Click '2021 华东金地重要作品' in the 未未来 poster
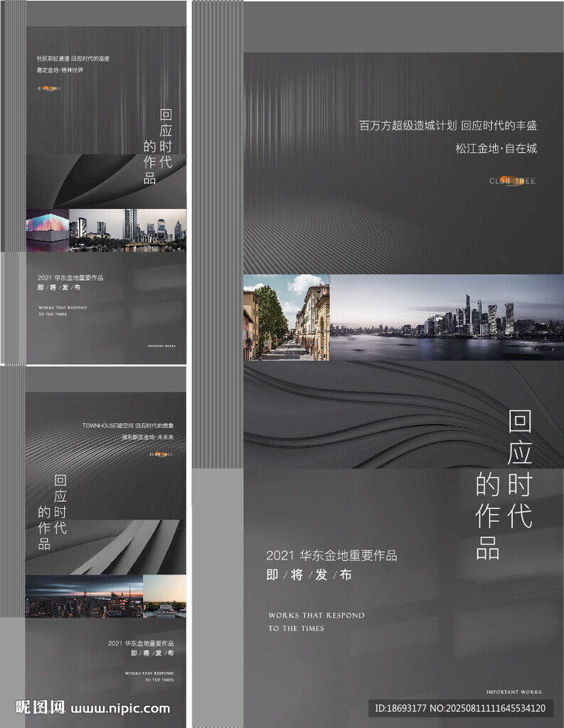 coord(141,643)
